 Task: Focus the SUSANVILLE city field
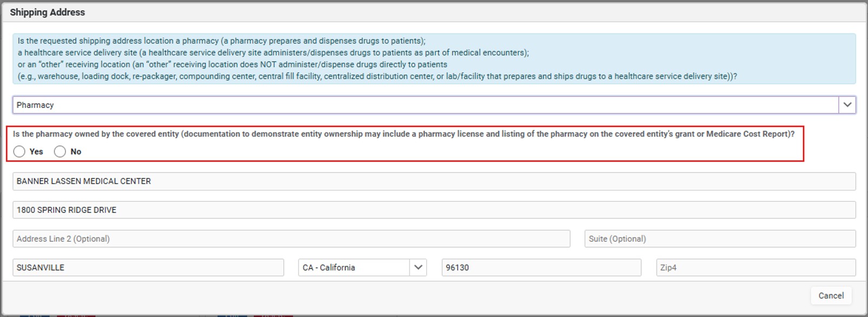pos(148,267)
